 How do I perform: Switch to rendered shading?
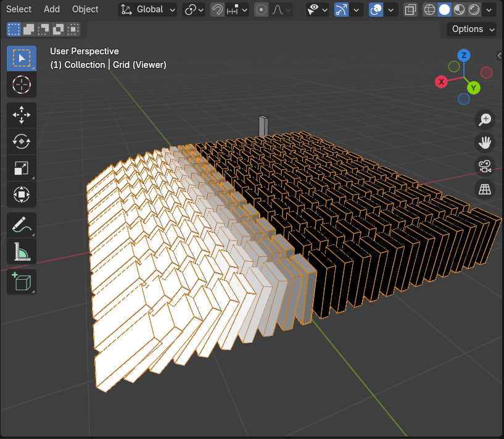click(474, 10)
